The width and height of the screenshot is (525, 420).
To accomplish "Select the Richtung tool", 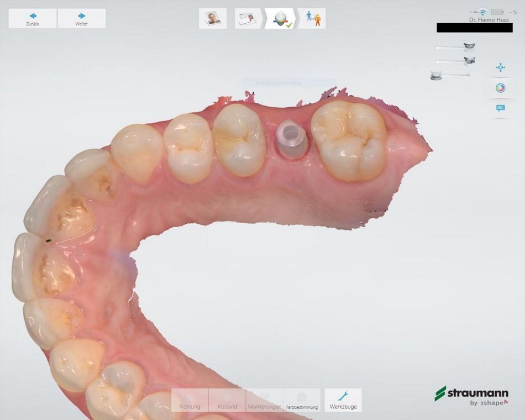I will pos(190,400).
